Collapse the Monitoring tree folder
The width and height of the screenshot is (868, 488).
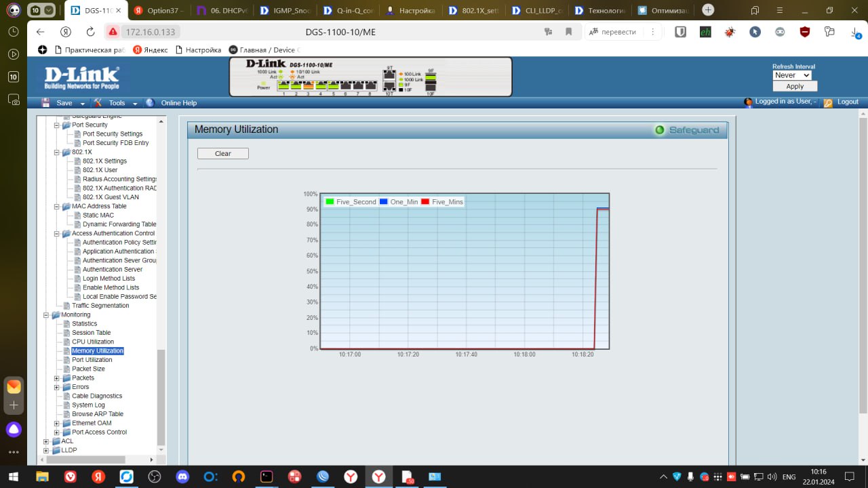tap(46, 315)
